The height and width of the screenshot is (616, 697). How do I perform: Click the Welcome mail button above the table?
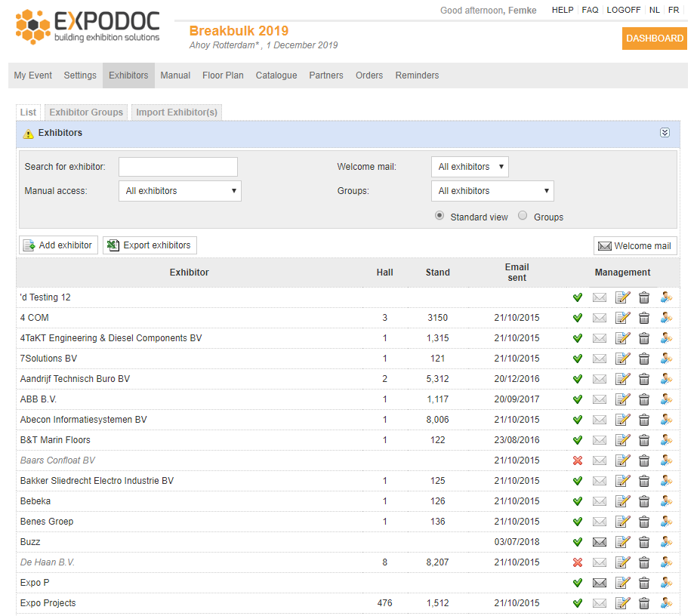[x=635, y=246]
